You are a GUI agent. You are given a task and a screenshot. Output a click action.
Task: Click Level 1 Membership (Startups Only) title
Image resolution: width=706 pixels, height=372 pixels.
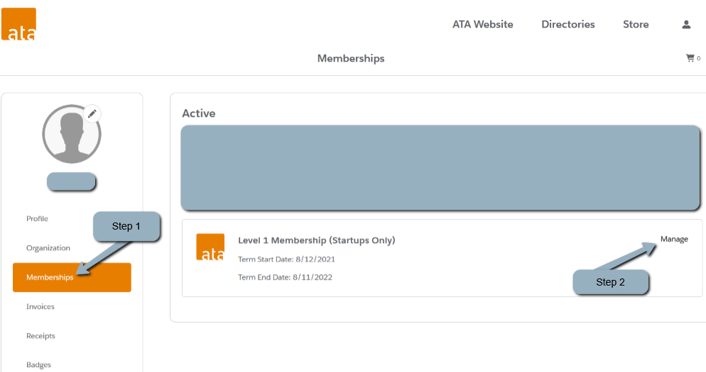(x=317, y=240)
